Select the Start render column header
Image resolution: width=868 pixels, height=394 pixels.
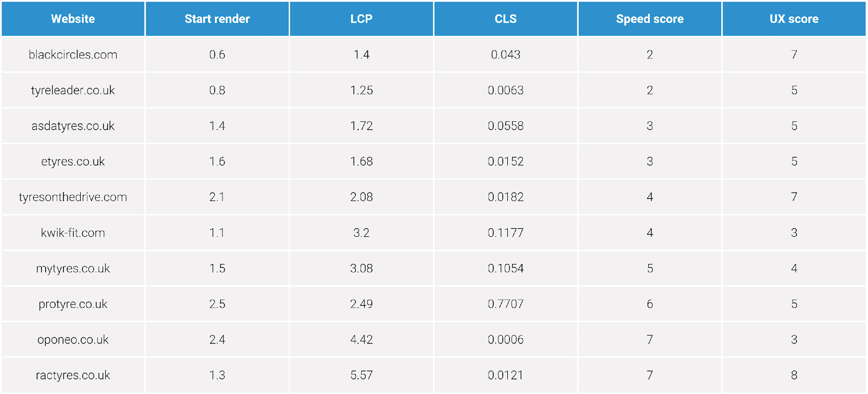click(x=217, y=19)
